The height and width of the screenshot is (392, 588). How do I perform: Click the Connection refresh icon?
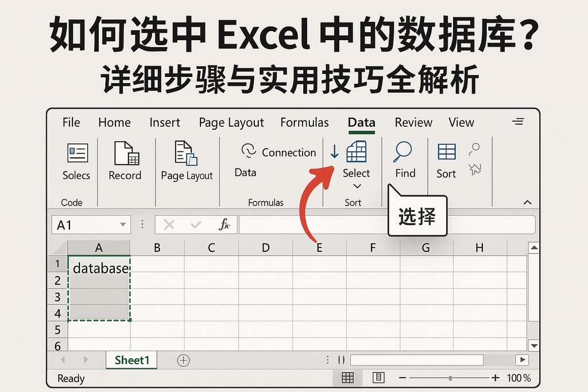tap(248, 151)
